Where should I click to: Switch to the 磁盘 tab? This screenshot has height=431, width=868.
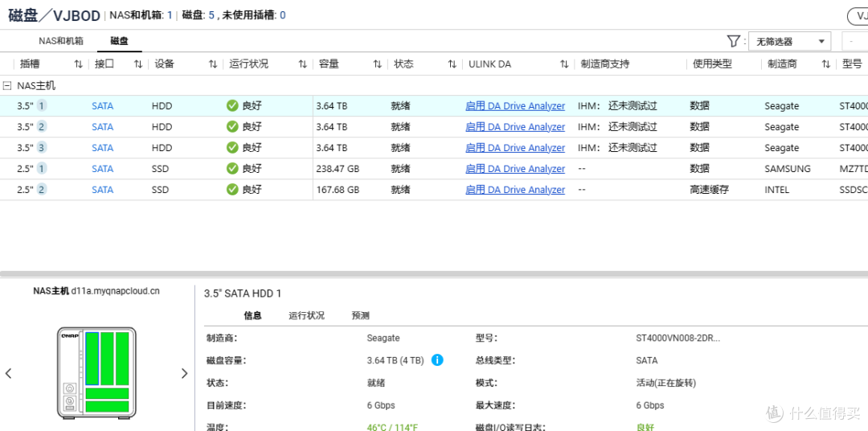pos(119,41)
